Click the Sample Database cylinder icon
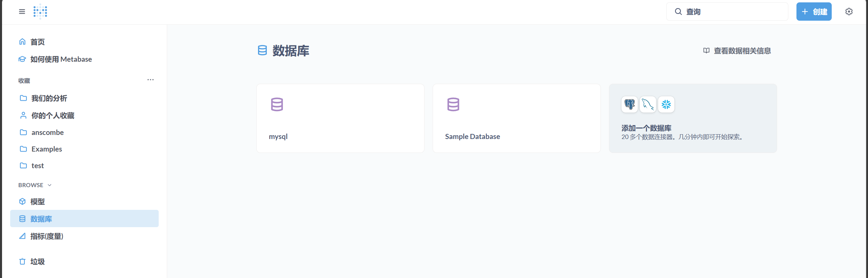The height and width of the screenshot is (278, 868). point(453,104)
